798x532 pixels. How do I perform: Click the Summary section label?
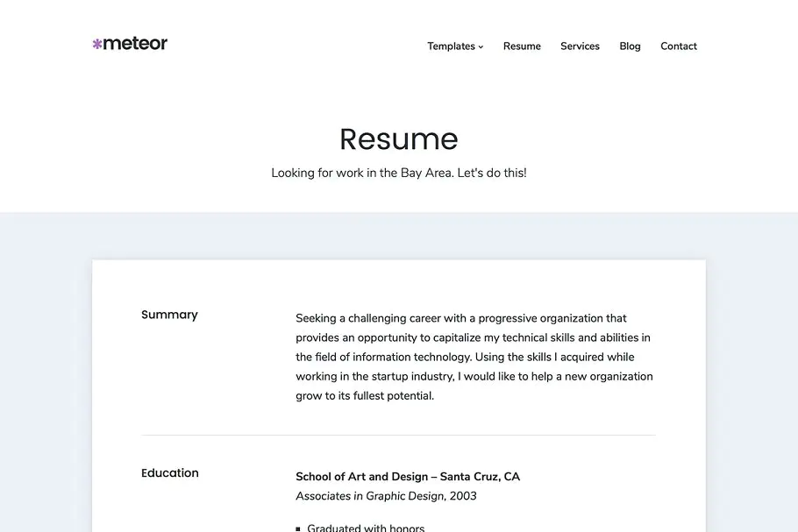point(169,315)
